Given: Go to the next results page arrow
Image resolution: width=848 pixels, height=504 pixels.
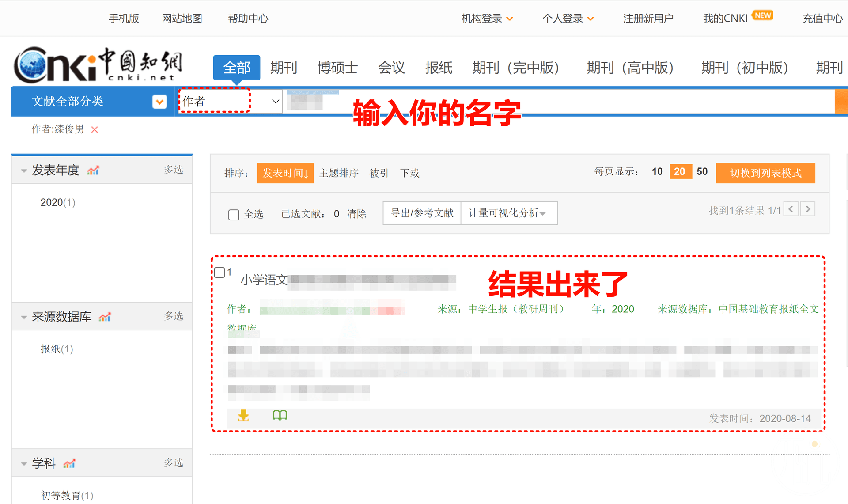Looking at the screenshot, I should [x=808, y=209].
